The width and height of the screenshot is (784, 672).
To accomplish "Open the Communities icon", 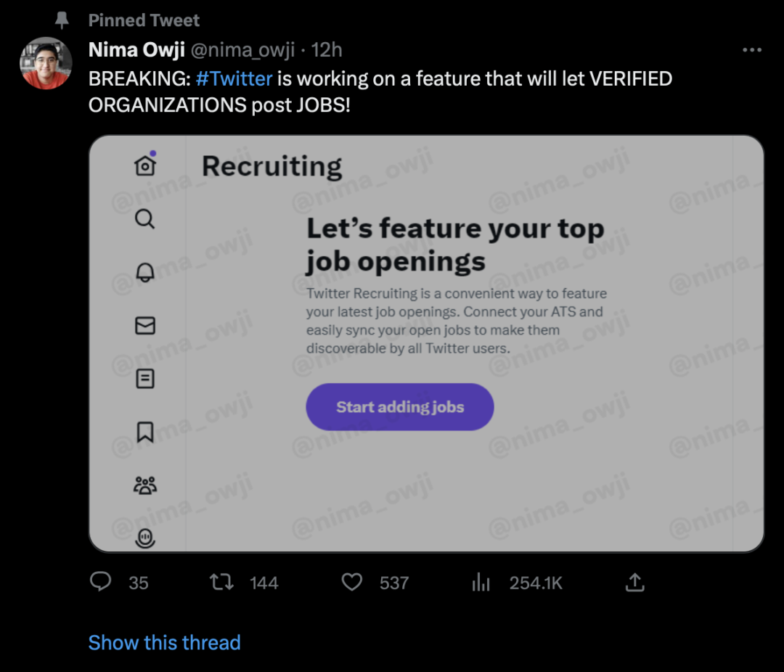I will tap(144, 485).
